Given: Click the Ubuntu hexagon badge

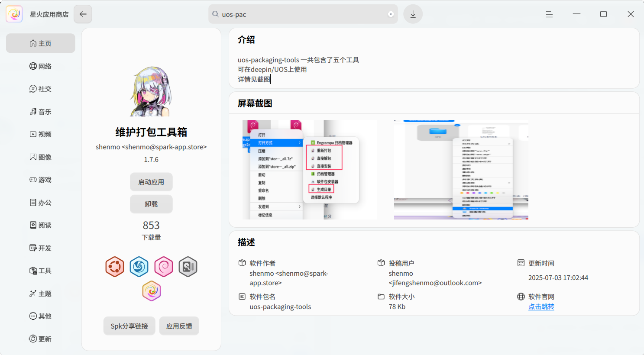Looking at the screenshot, I should coord(115,267).
